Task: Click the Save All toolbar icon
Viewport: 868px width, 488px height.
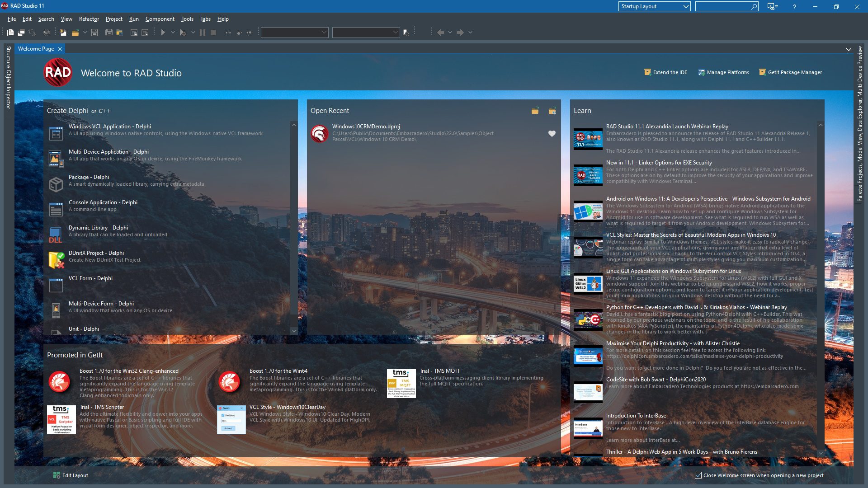Action: pos(108,33)
